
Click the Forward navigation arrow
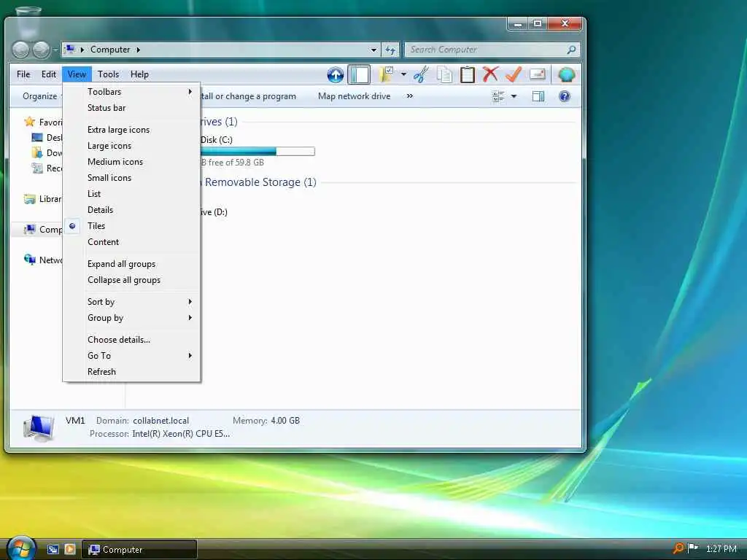[x=42, y=50]
